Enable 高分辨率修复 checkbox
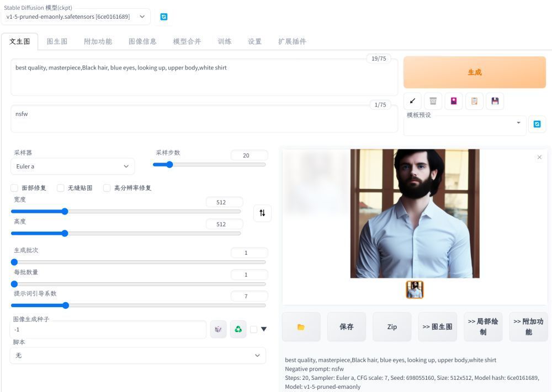The image size is (552, 392). pyautogui.click(x=107, y=188)
